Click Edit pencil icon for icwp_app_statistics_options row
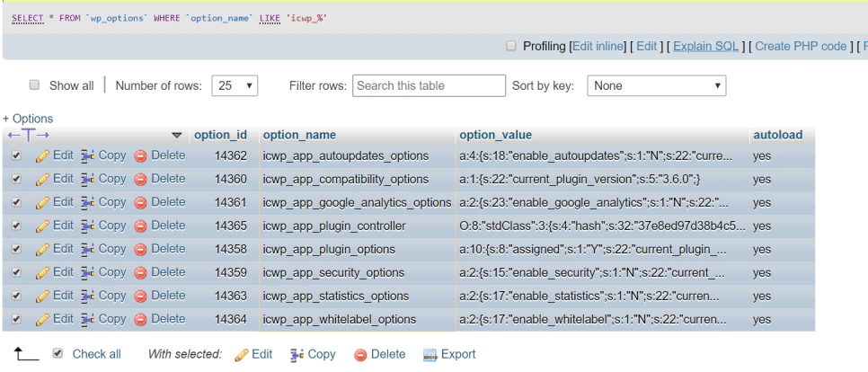 pos(42,297)
